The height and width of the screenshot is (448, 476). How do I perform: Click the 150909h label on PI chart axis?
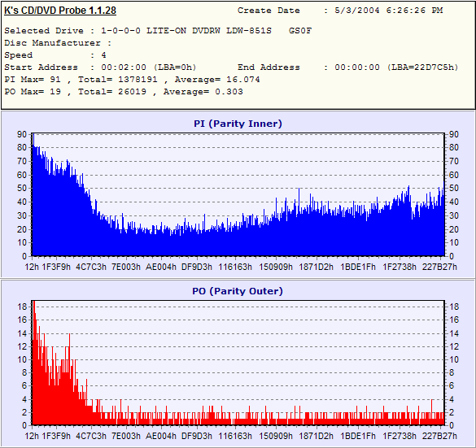click(276, 267)
